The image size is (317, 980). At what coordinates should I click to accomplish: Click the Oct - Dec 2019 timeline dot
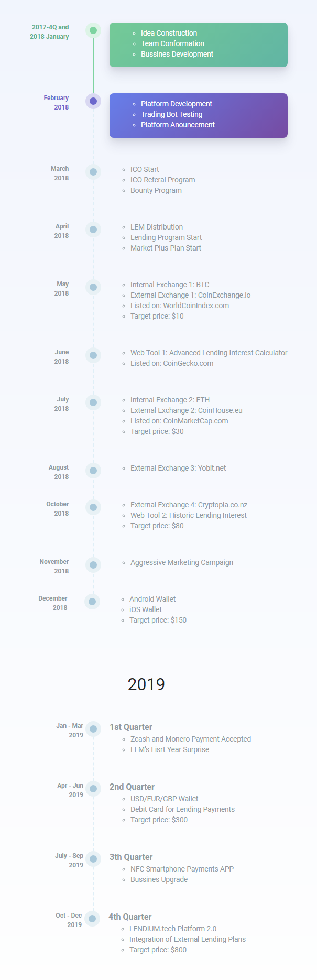pos(92,919)
